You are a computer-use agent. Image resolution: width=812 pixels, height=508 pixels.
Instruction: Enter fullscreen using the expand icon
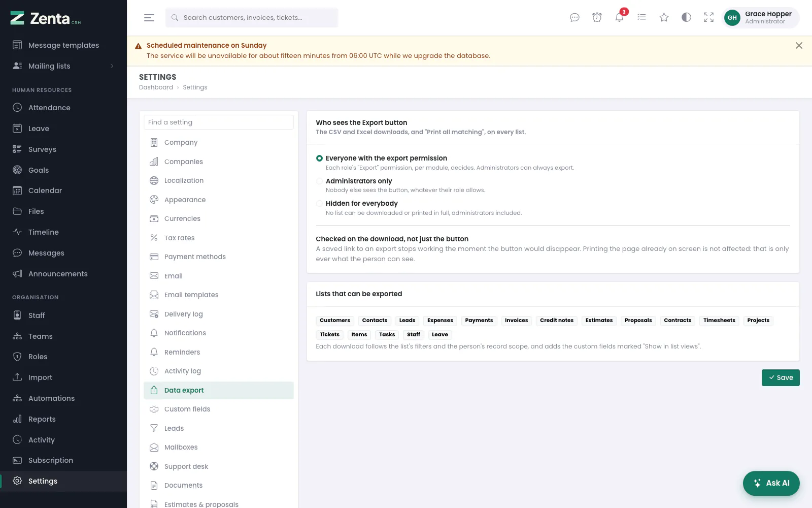pyautogui.click(x=708, y=18)
